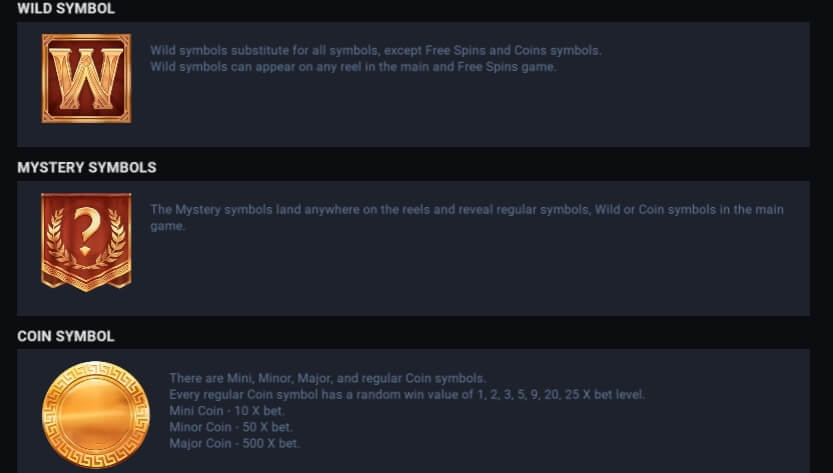Click the 'Wild symbols substitute for all symbols' line

pyautogui.click(x=376, y=50)
